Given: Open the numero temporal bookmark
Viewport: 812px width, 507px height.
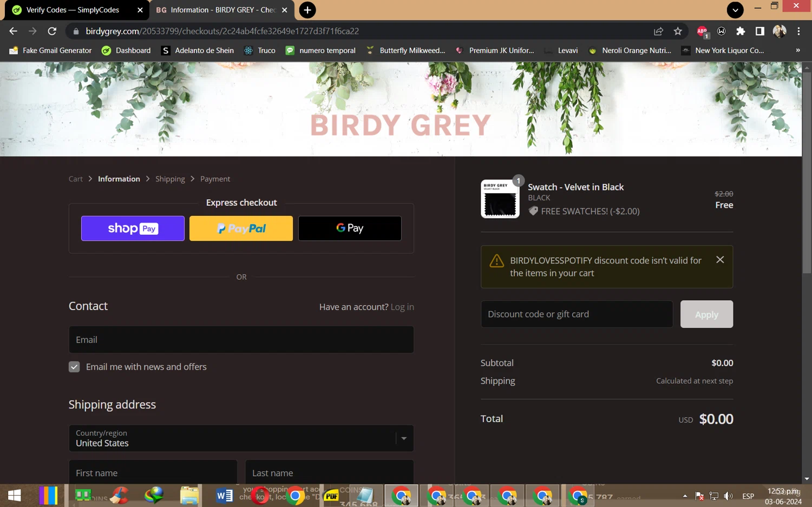Looking at the screenshot, I should 320,50.
